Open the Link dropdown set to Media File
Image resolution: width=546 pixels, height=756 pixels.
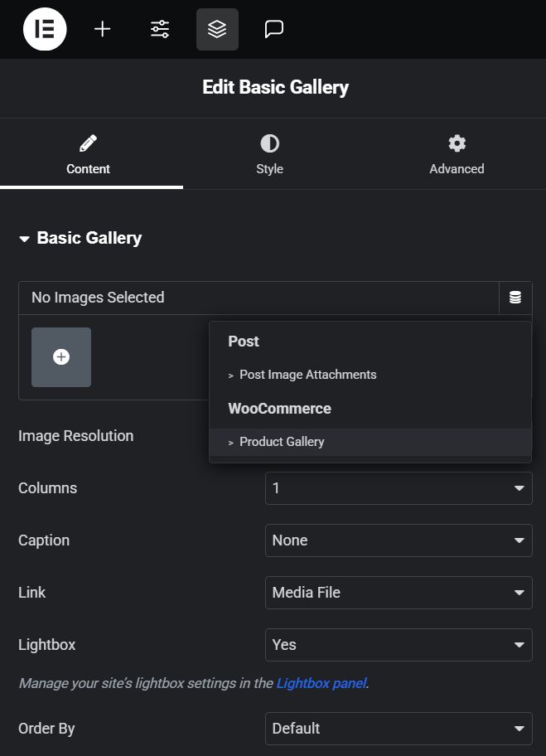coord(399,593)
